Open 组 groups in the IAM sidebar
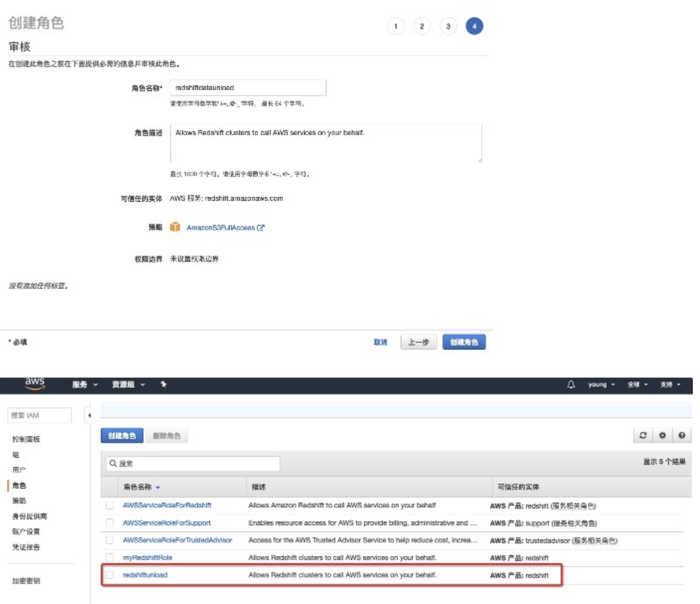The height and width of the screenshot is (604, 700). coord(16,455)
